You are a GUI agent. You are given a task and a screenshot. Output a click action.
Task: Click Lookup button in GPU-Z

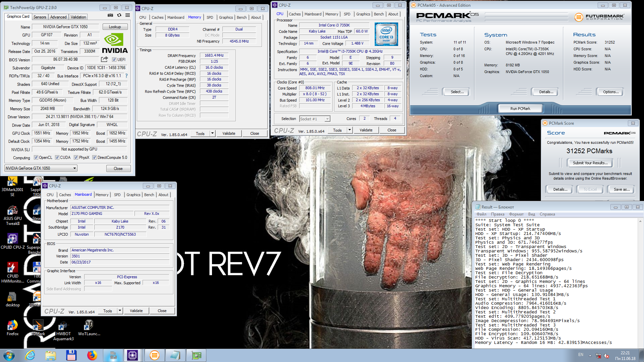tap(115, 27)
